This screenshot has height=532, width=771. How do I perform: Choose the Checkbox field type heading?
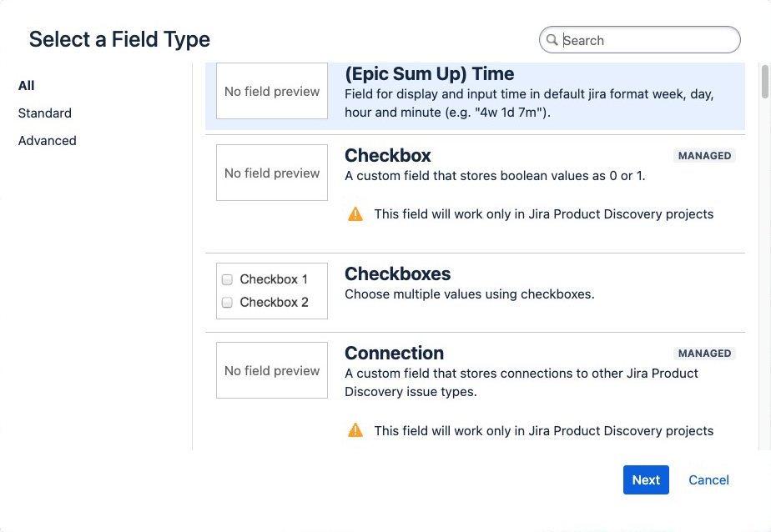click(387, 156)
